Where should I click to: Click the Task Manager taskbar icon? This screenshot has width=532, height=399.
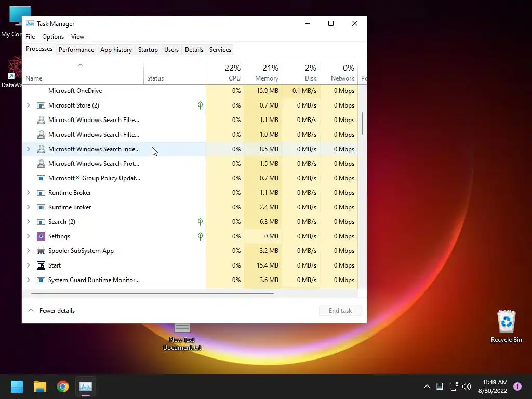pyautogui.click(x=86, y=387)
